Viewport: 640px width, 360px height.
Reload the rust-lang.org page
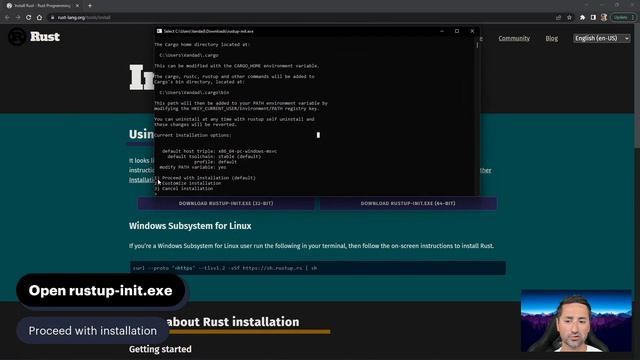(29, 18)
